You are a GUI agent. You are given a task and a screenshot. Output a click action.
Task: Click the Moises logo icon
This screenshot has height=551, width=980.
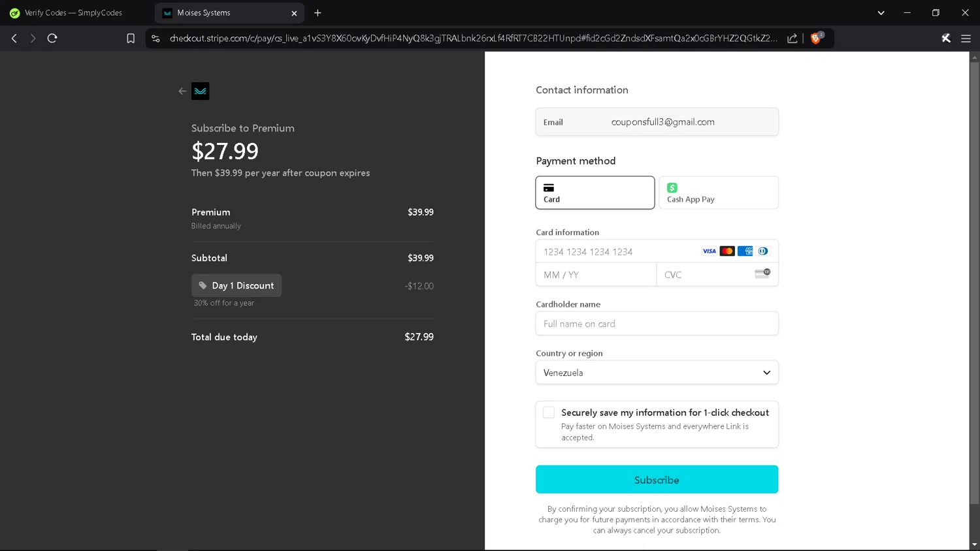(x=201, y=91)
